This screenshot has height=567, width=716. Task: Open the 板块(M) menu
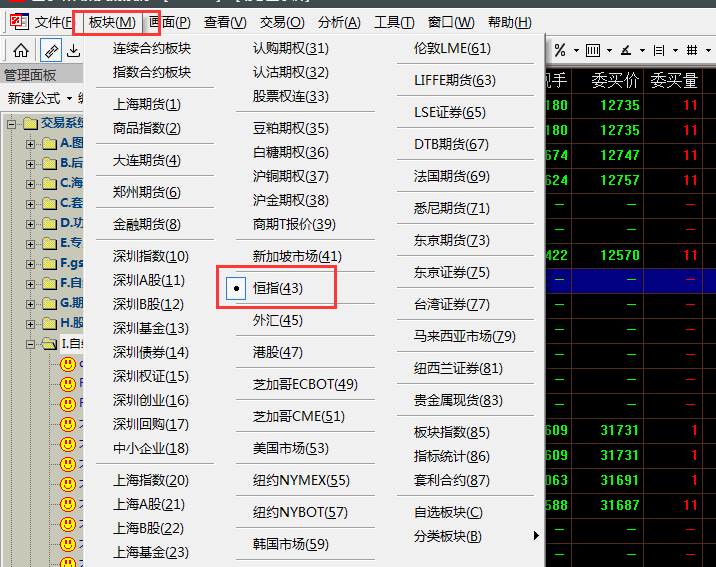(112, 22)
